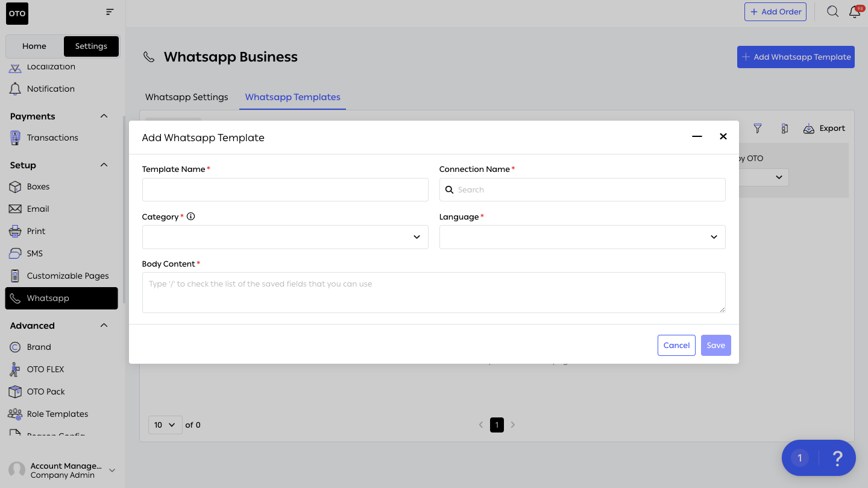This screenshot has height=488, width=868.
Task: Click the OTO logo
Action: (x=17, y=13)
